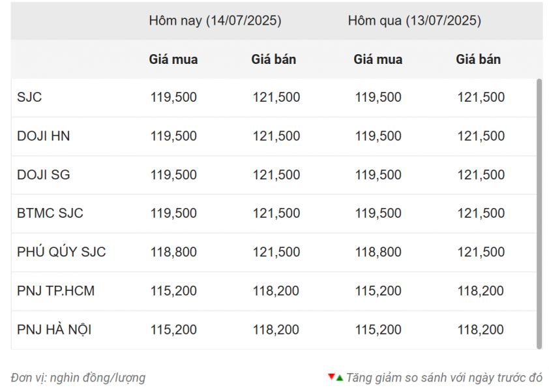Select the BTMC SJC row label
549x392 pixels.
pyautogui.click(x=50, y=213)
